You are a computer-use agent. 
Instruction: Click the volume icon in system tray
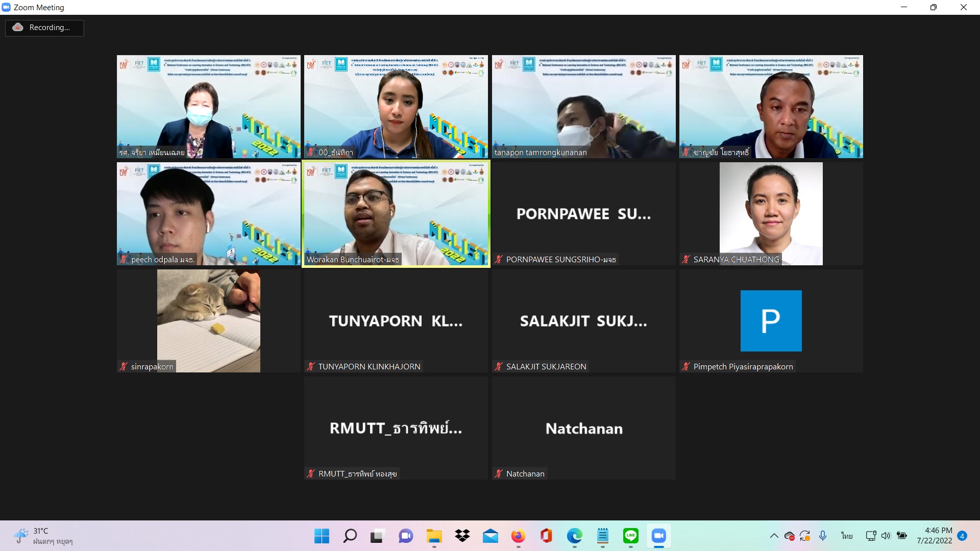(886, 536)
